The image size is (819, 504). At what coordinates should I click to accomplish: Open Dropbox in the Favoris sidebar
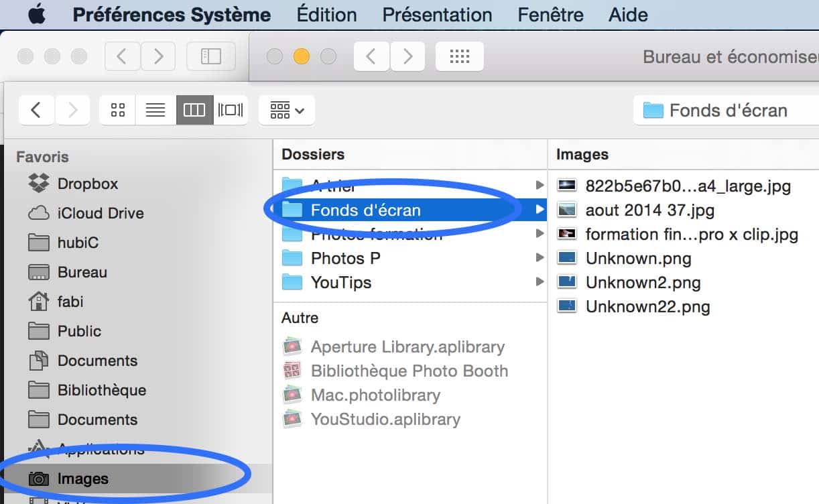(88, 184)
